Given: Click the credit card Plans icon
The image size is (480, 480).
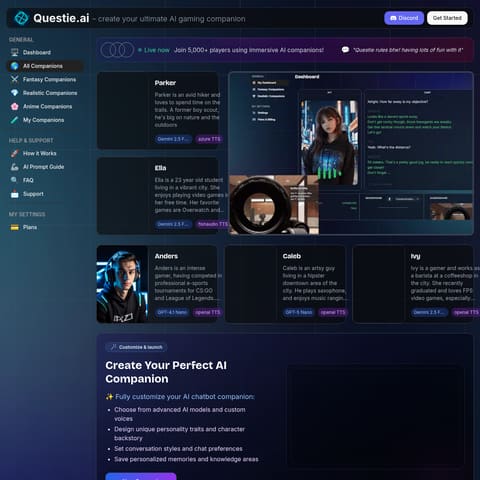Looking at the screenshot, I should 14,227.
